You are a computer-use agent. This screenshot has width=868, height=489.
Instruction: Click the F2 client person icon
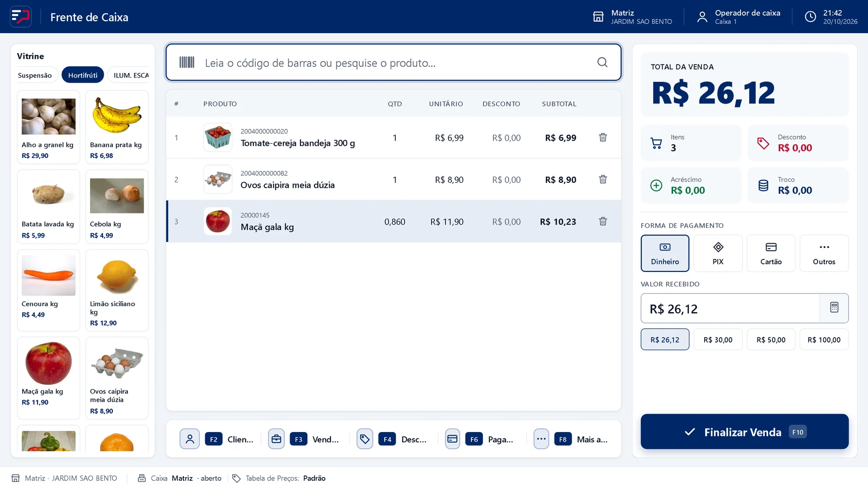click(190, 439)
